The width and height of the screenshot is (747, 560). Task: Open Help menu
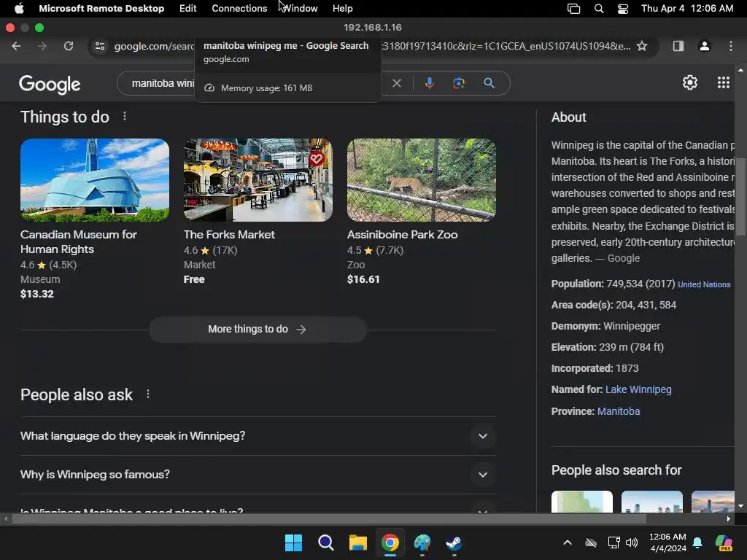[343, 9]
